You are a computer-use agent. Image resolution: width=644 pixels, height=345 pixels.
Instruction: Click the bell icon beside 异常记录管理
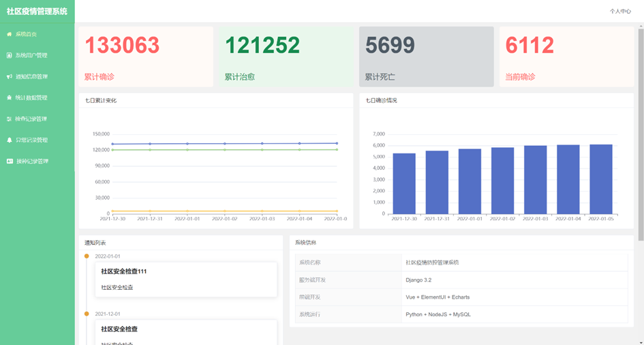point(9,140)
